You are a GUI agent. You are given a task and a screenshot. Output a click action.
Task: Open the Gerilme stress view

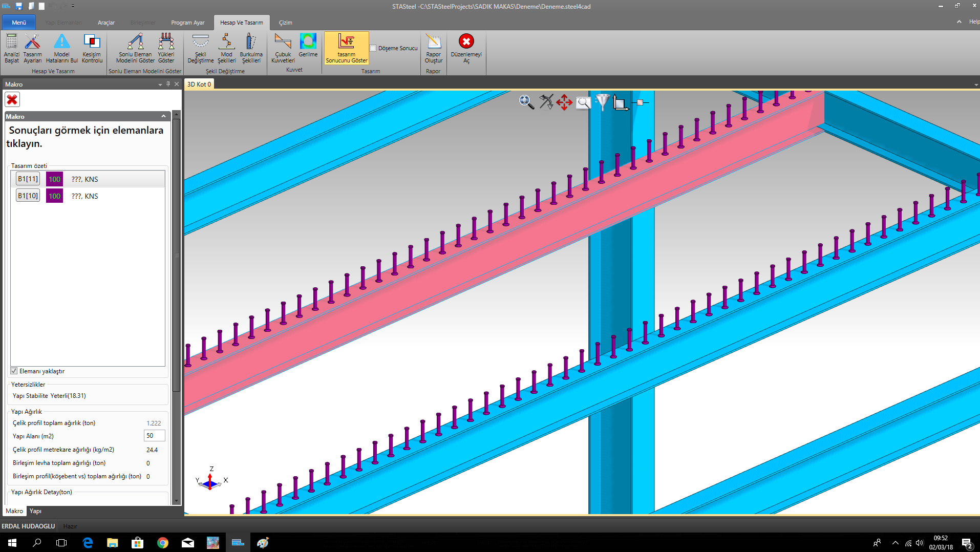point(308,45)
